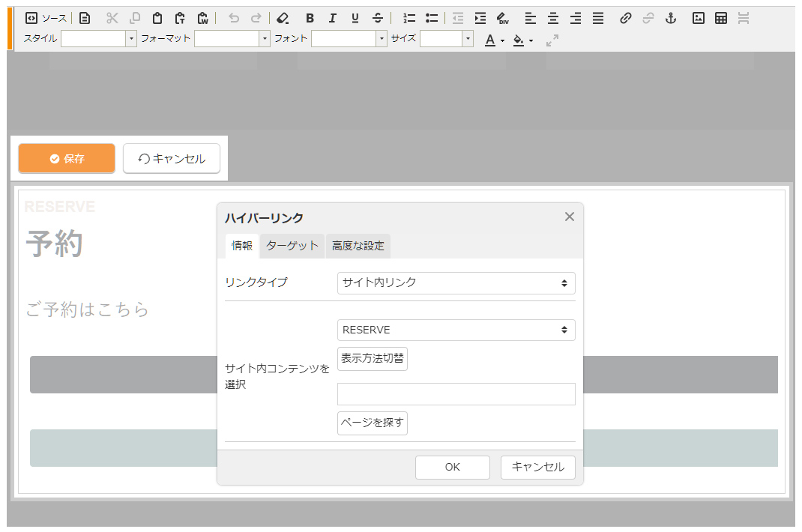Insert a numbered list

[409, 18]
